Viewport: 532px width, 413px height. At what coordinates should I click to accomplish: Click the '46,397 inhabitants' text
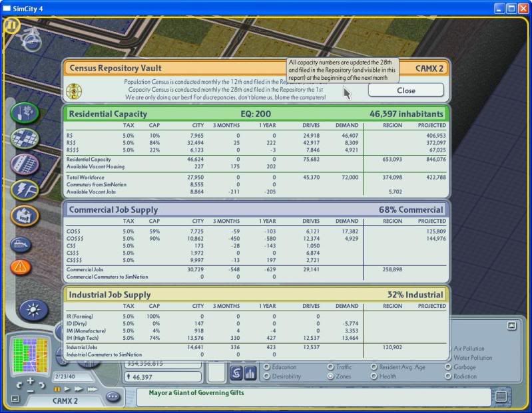point(406,114)
